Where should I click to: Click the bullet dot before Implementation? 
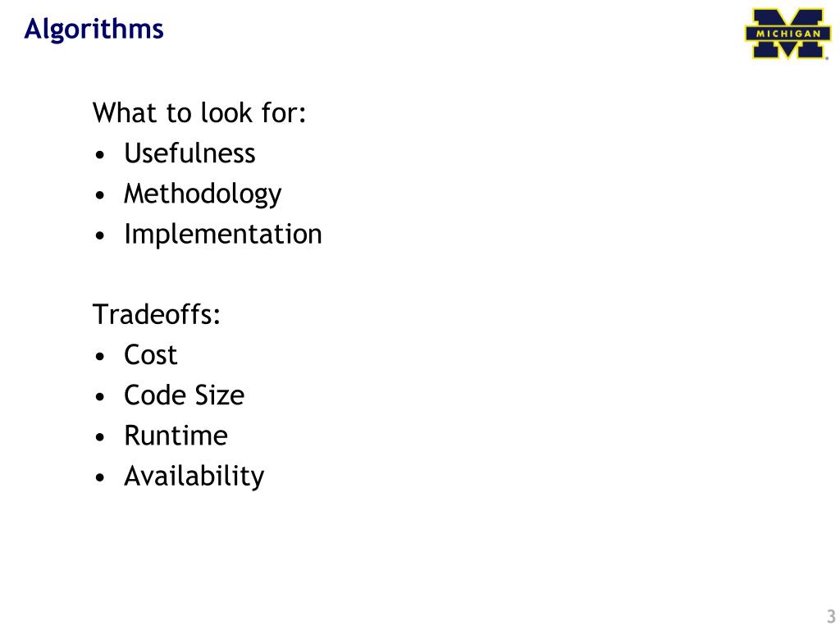(x=99, y=236)
